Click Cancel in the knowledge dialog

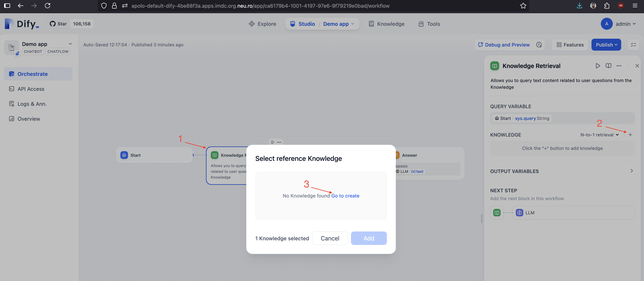point(330,238)
